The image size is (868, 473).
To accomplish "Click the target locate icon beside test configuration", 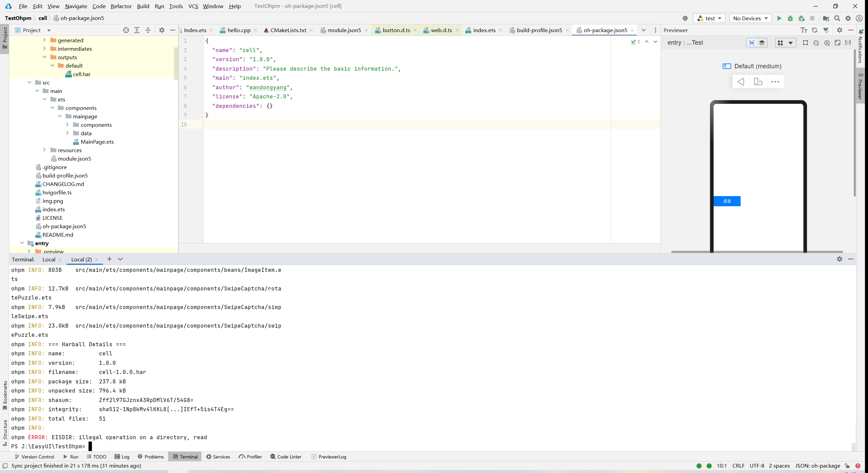I will 685,18.
